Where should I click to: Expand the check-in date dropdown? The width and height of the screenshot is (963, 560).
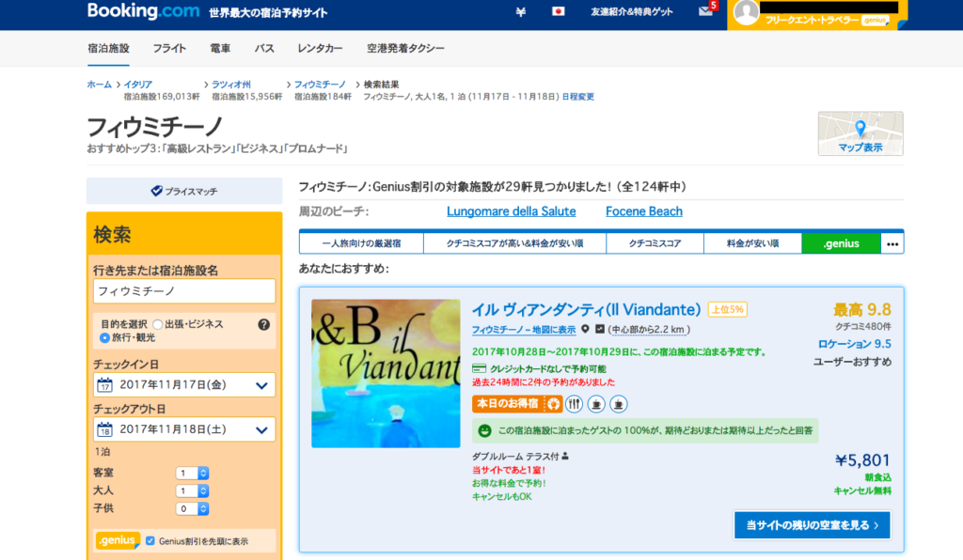pyautogui.click(x=261, y=385)
